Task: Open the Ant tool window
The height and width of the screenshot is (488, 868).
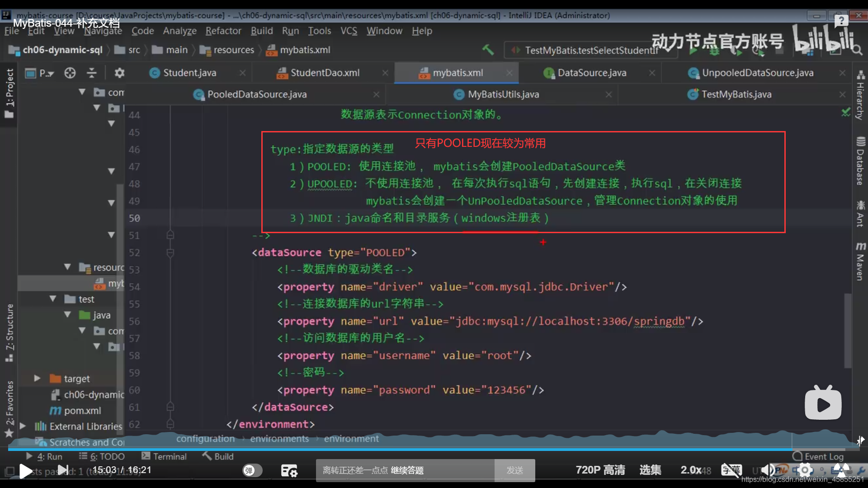Action: point(860,214)
